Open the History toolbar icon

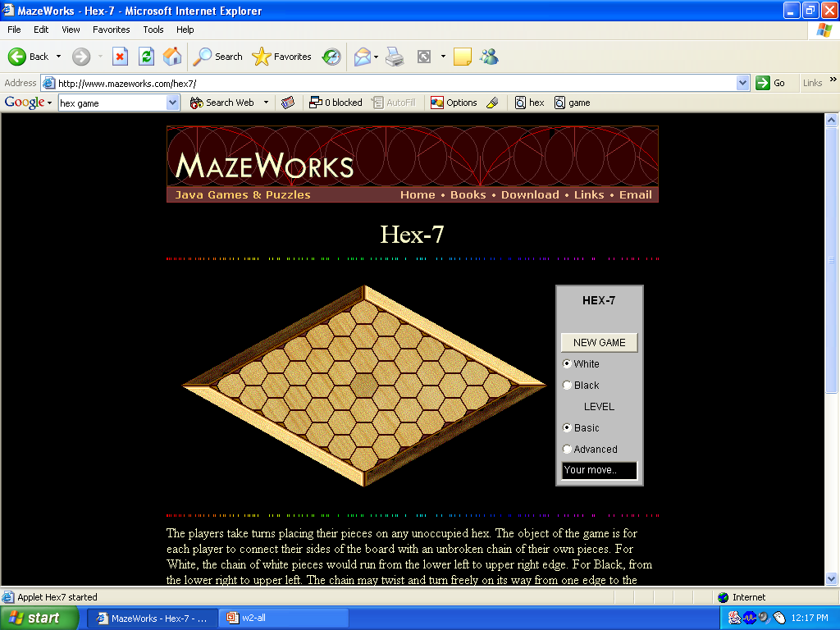pyautogui.click(x=331, y=57)
